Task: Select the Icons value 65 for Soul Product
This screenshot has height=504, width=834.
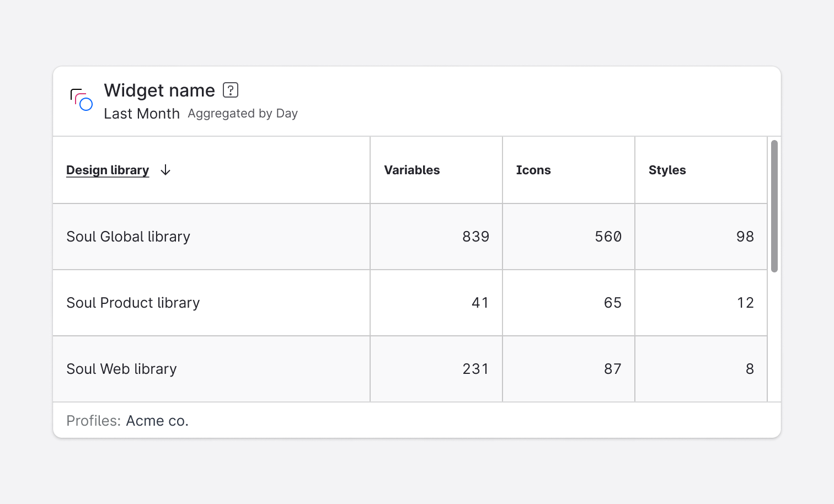Action: coord(613,303)
